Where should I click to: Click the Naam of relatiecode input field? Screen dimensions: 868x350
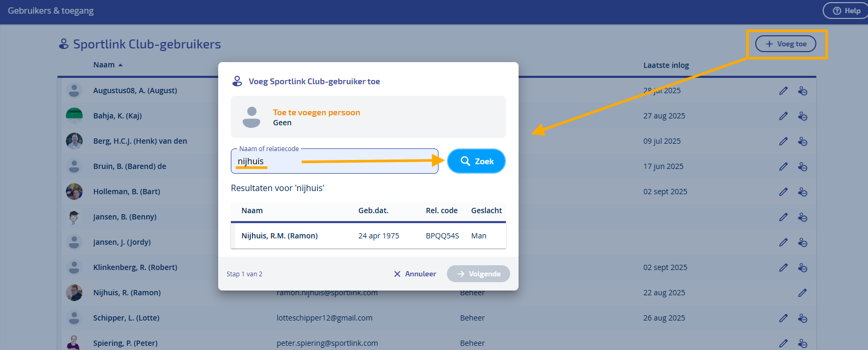(335, 161)
